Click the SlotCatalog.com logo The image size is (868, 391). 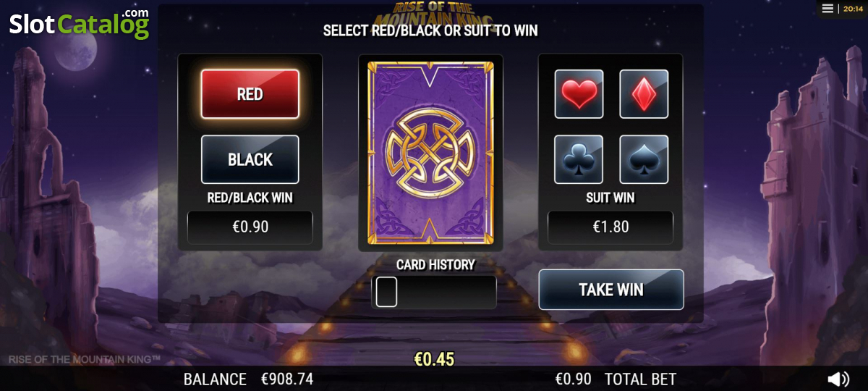point(79,23)
